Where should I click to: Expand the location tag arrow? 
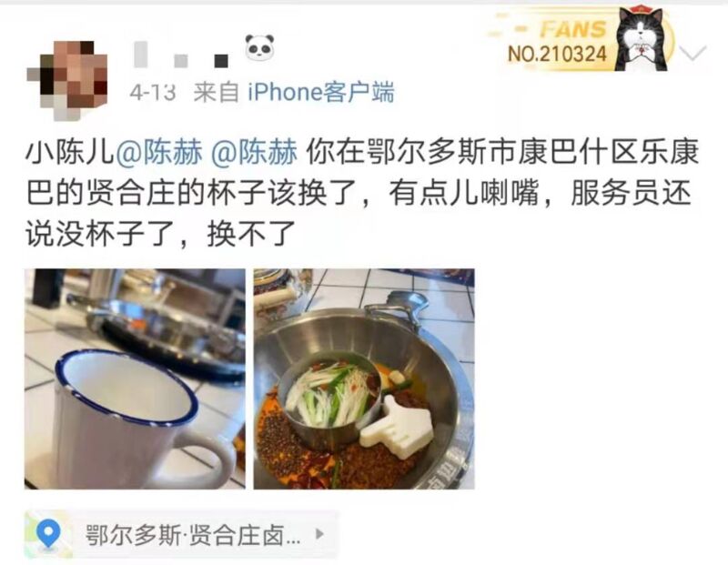pyautogui.click(x=319, y=534)
